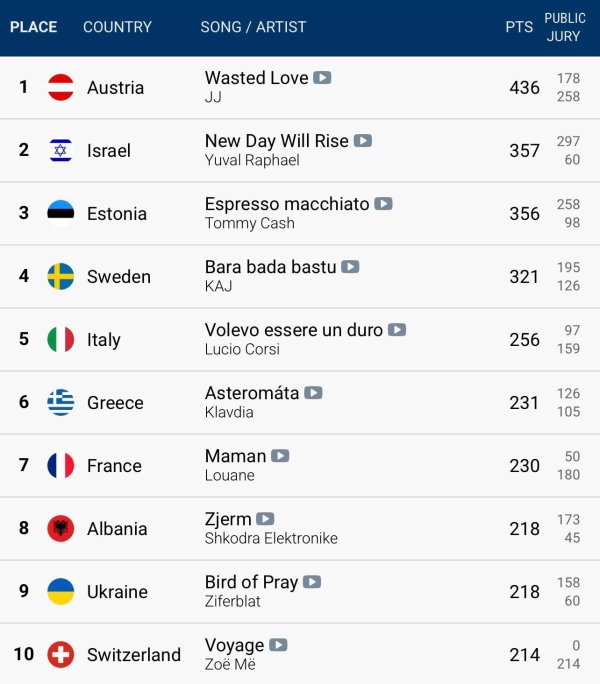Open the Switzerland country link

click(x=134, y=655)
